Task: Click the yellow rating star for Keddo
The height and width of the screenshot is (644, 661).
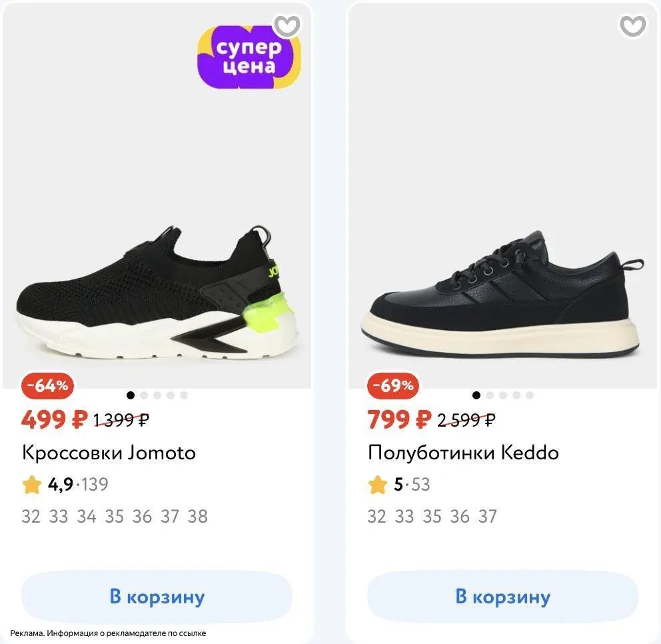Action: 377,485
